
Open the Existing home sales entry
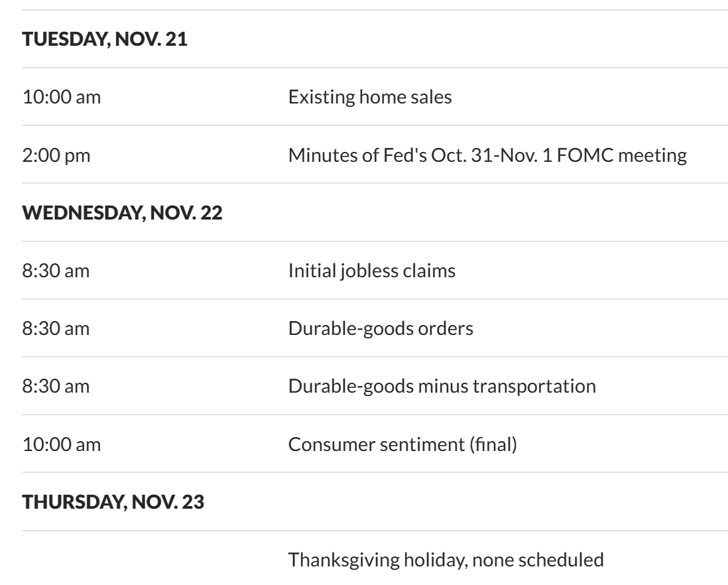point(370,97)
